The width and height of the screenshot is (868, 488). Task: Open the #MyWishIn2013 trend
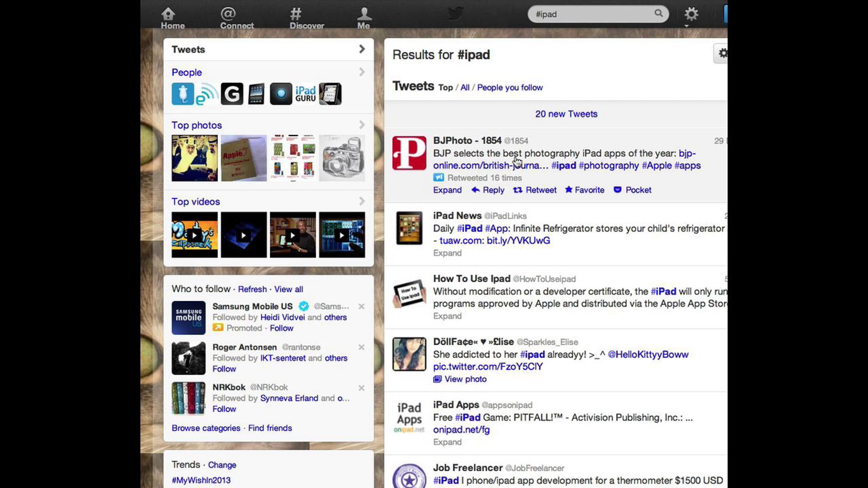[201, 480]
